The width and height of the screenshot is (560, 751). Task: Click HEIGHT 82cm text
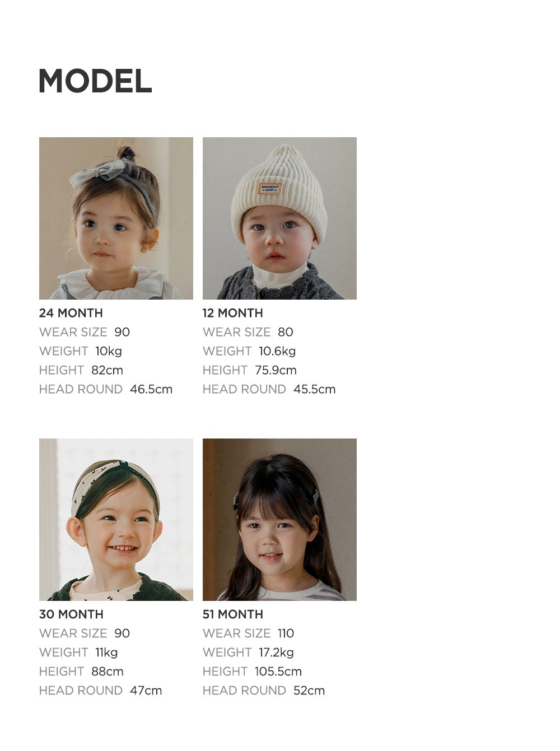(x=81, y=370)
